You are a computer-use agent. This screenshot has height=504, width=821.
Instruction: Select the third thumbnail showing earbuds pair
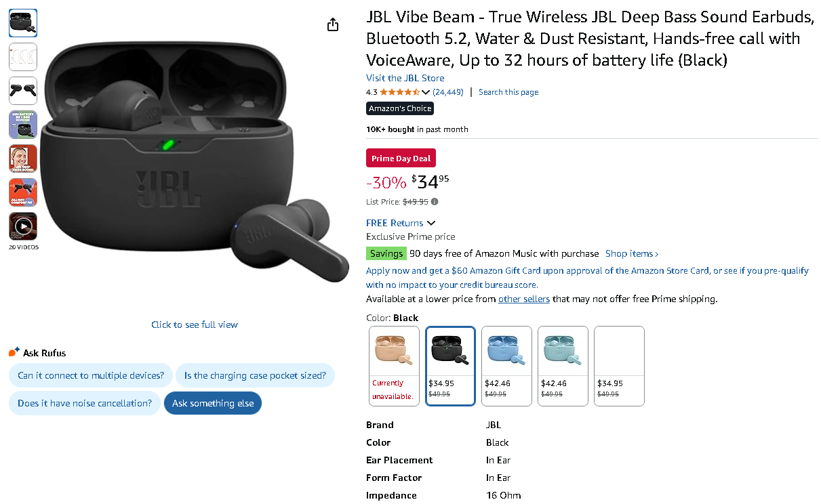pos(23,91)
